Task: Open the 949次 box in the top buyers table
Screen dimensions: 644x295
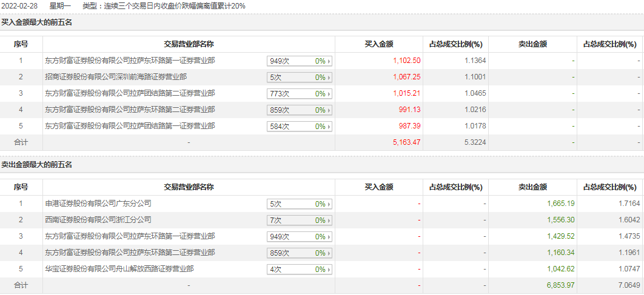Action: click(300, 61)
